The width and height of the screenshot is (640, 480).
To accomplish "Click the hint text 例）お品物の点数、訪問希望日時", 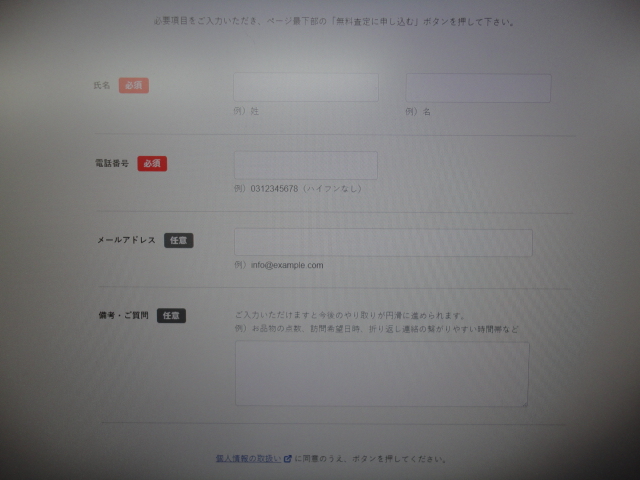I will (298, 329).
